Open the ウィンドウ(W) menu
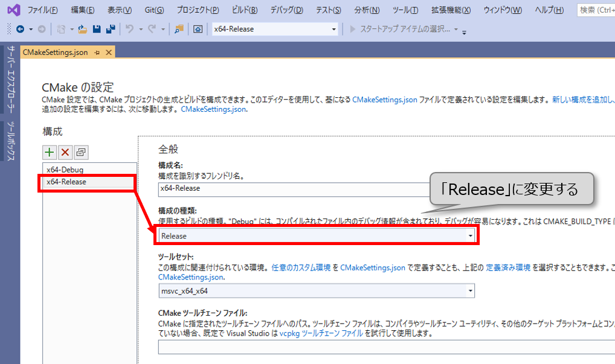Image resolution: width=615 pixels, height=364 pixels. pyautogui.click(x=503, y=10)
